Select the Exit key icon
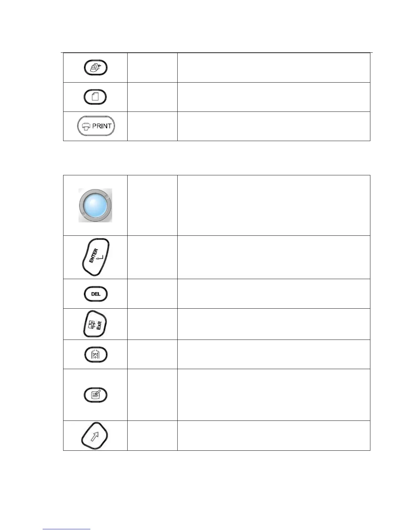The image size is (411, 532). [x=95, y=324]
